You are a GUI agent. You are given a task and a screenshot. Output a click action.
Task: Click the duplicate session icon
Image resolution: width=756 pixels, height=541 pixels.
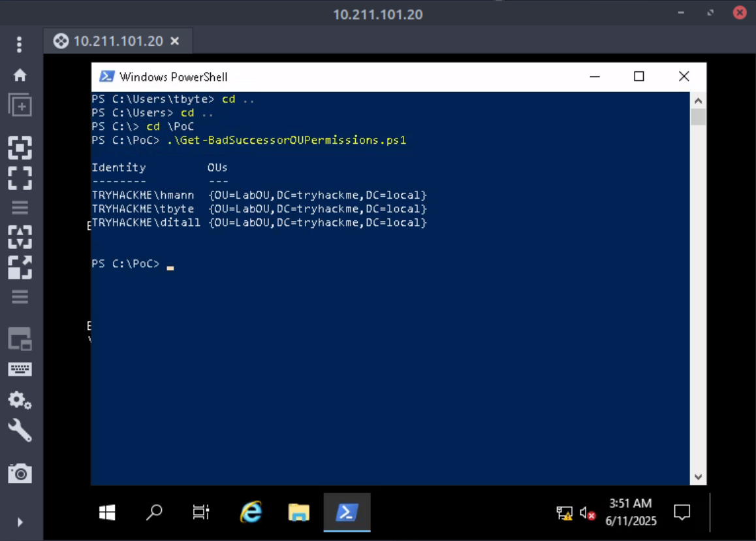(x=20, y=105)
